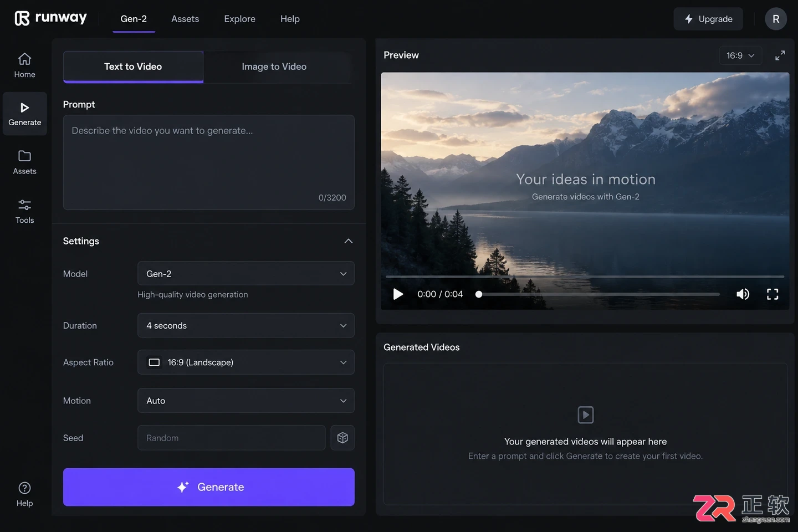Click the Seed input field
This screenshot has width=798, height=532.
(231, 438)
